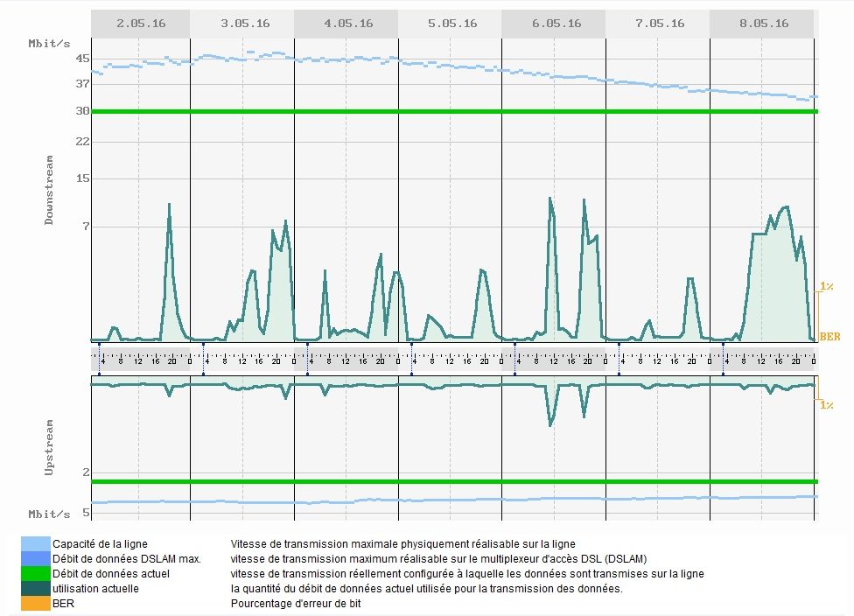Screen dimensions: 854x616
Task: Click the Downstream axis label
Action: click(49, 190)
